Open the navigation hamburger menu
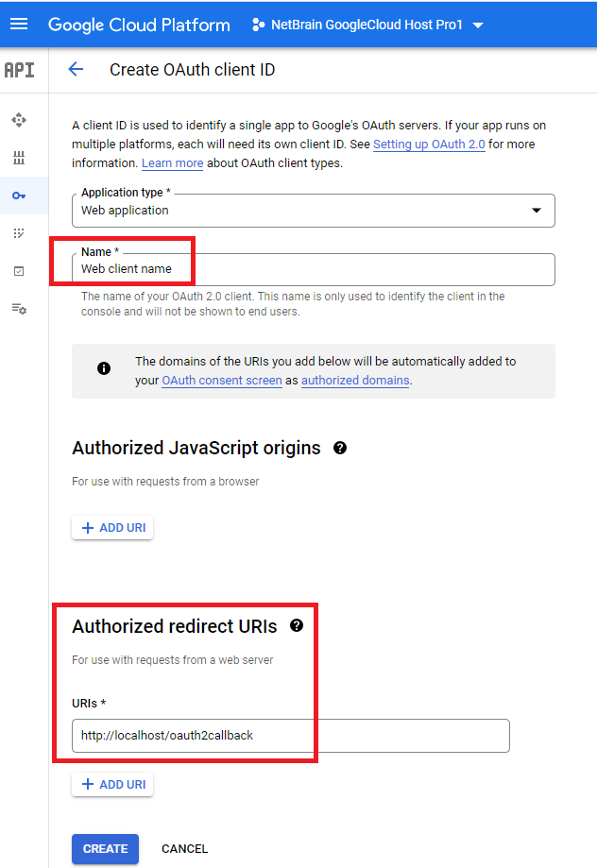 point(19,24)
